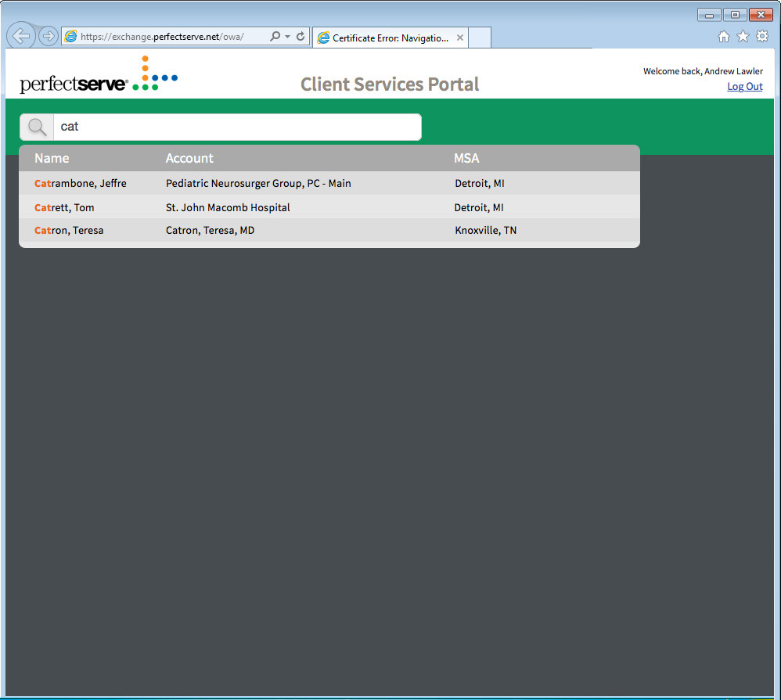Click the Account column header
Image resolution: width=781 pixels, height=700 pixels.
point(189,158)
